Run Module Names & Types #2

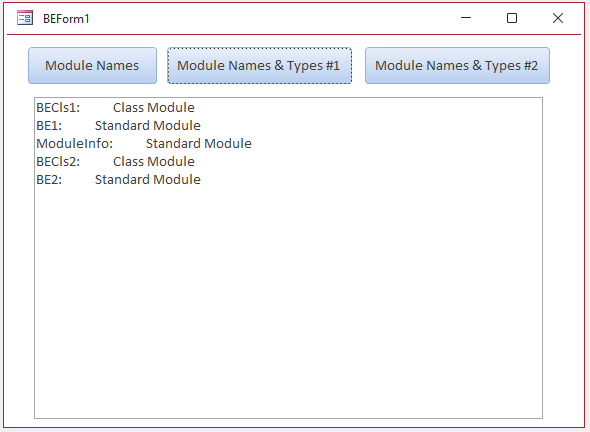(457, 65)
